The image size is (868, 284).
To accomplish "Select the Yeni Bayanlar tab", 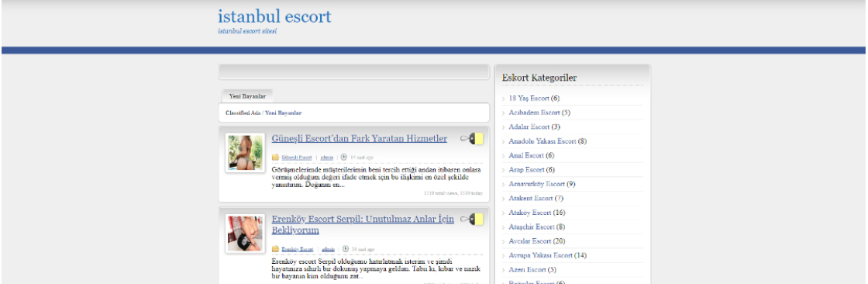I will (247, 96).
